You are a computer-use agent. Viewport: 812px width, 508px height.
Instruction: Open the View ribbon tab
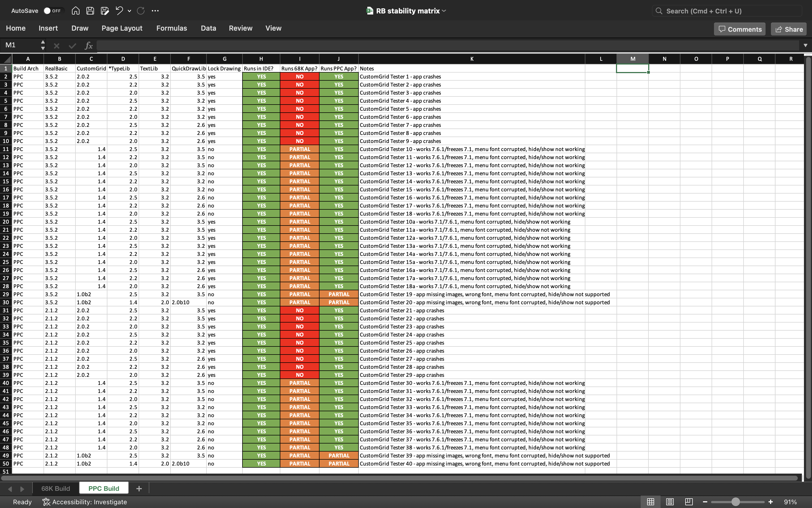tap(273, 28)
